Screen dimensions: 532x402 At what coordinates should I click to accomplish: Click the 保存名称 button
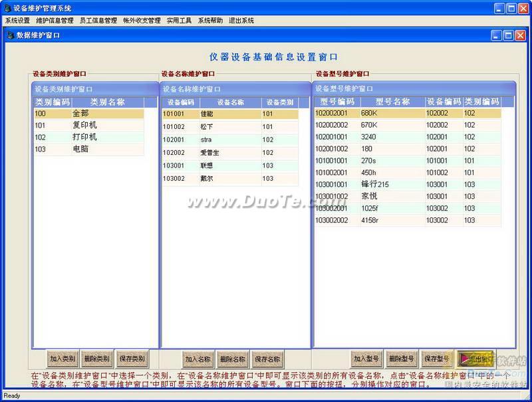pyautogui.click(x=267, y=359)
